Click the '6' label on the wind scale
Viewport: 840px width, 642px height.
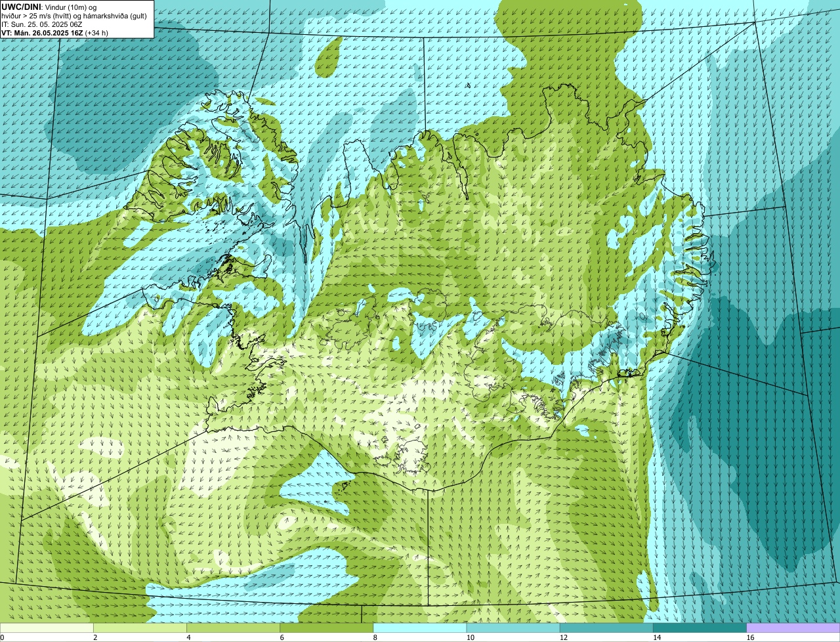pos(282,637)
